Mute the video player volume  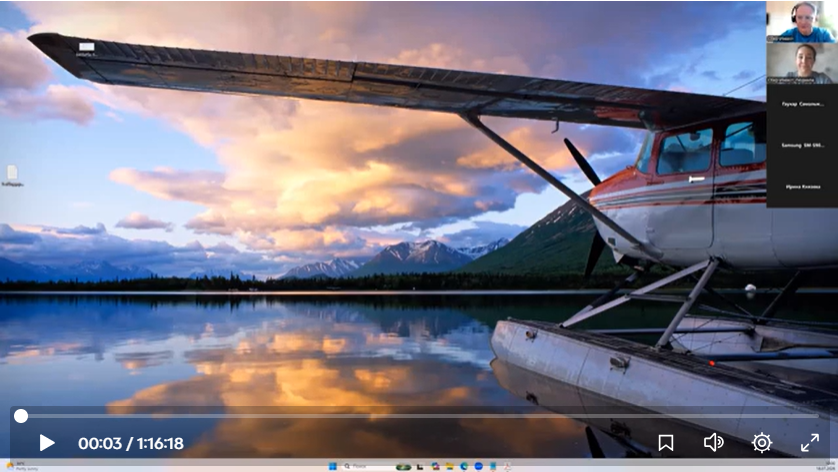(713, 443)
